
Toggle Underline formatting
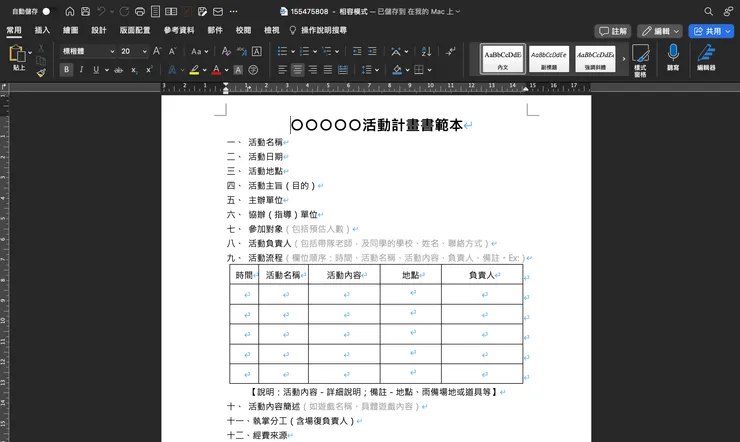pyautogui.click(x=96, y=70)
